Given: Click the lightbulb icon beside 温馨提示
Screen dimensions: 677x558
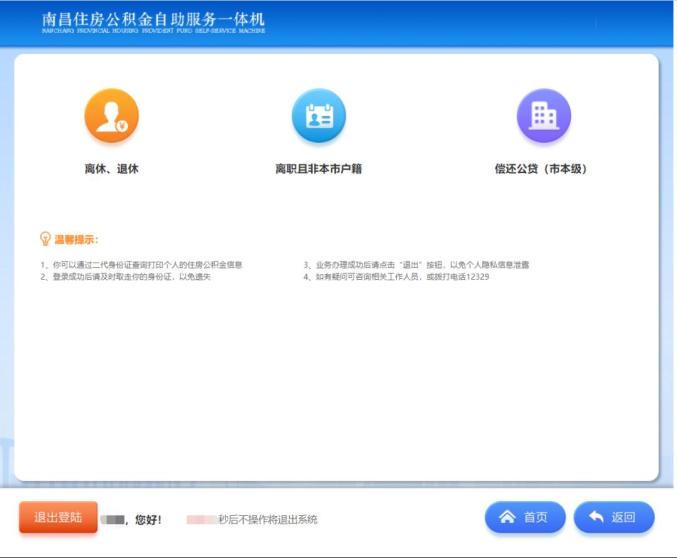Looking at the screenshot, I should click(45, 239).
